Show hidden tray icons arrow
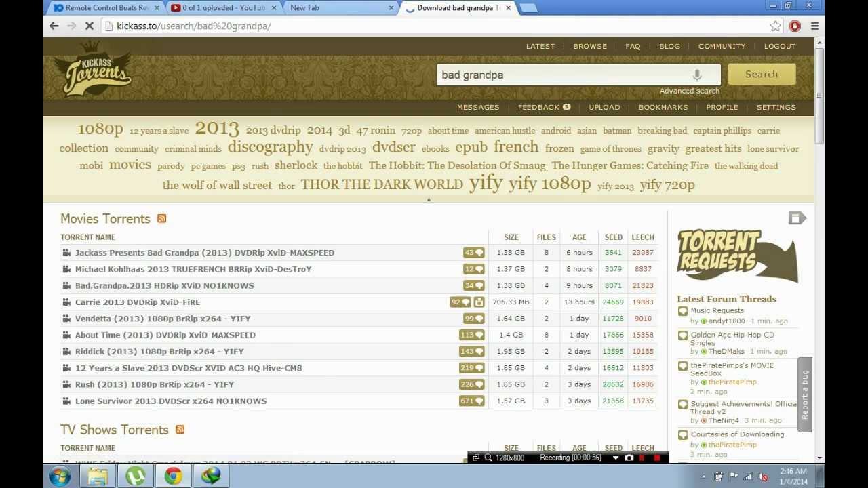Viewport: 868px width, 488px height. click(703, 476)
